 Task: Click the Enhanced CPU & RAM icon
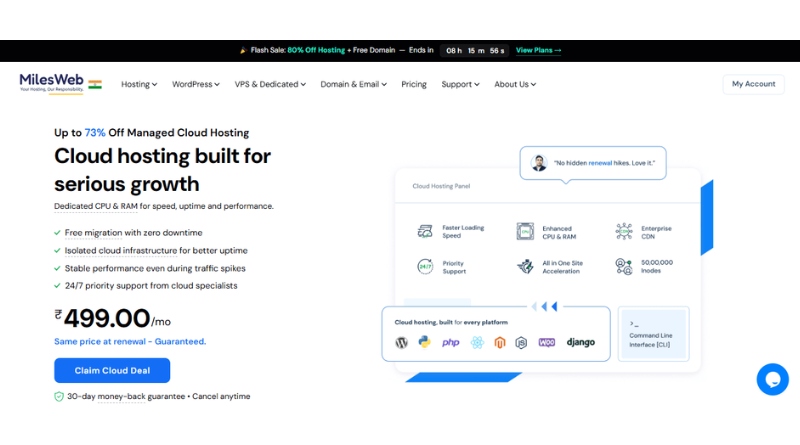click(525, 231)
